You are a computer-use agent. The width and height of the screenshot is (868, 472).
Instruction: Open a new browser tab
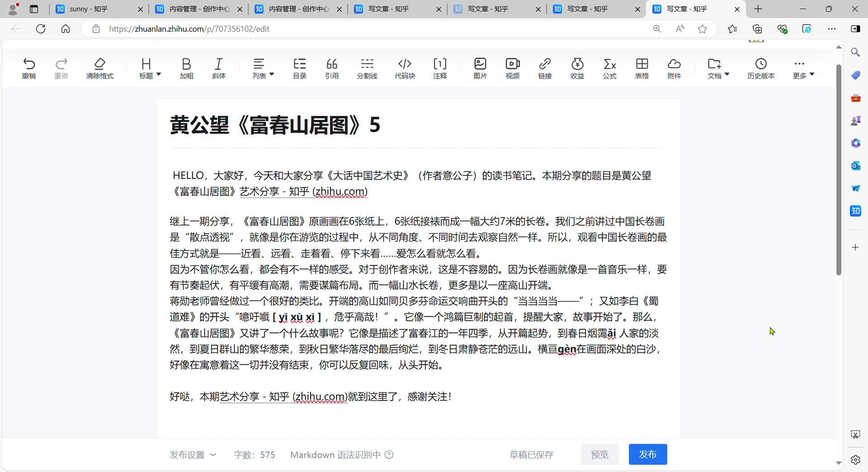coord(758,9)
